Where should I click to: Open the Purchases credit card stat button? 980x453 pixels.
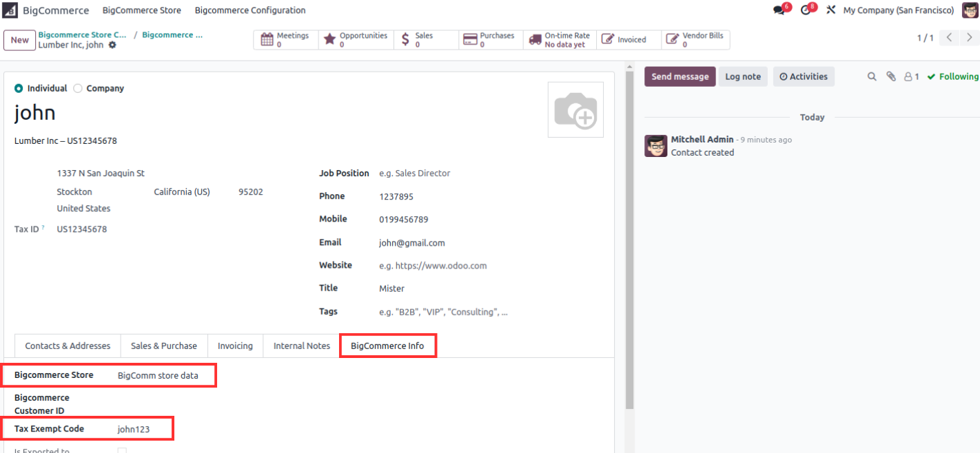tap(491, 40)
